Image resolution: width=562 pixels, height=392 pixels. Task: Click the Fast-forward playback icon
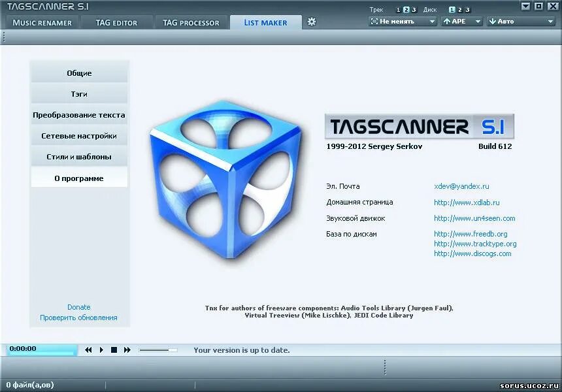click(127, 350)
